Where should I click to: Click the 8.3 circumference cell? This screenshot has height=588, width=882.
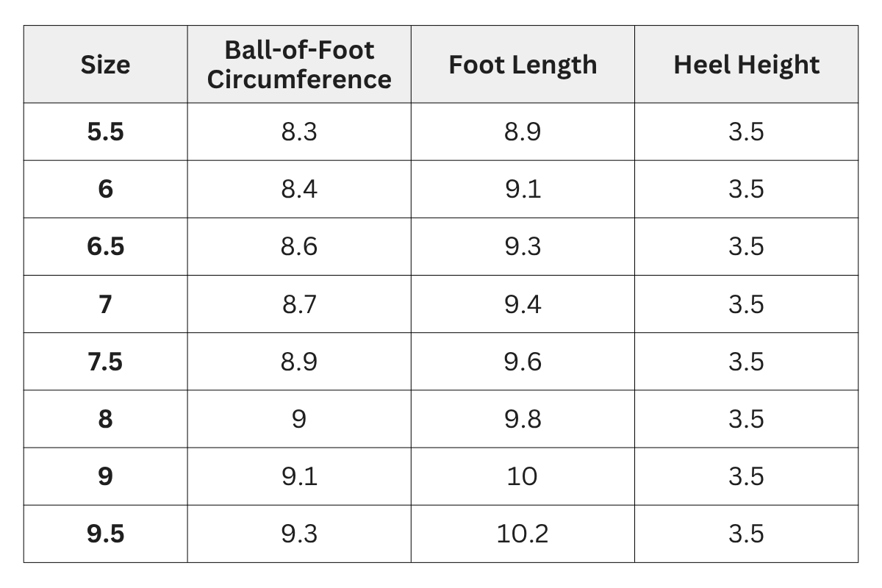pyautogui.click(x=299, y=132)
